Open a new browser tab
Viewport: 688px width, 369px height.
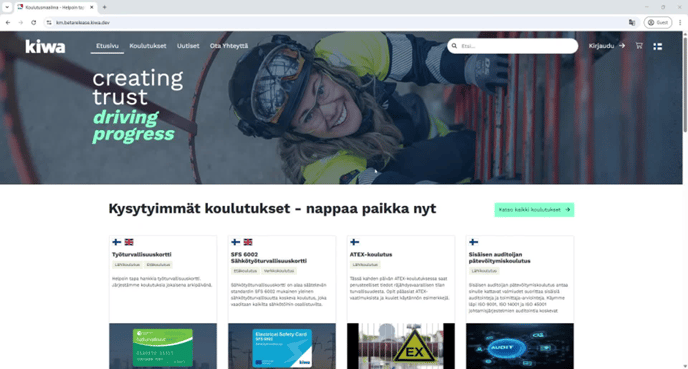[104, 7]
